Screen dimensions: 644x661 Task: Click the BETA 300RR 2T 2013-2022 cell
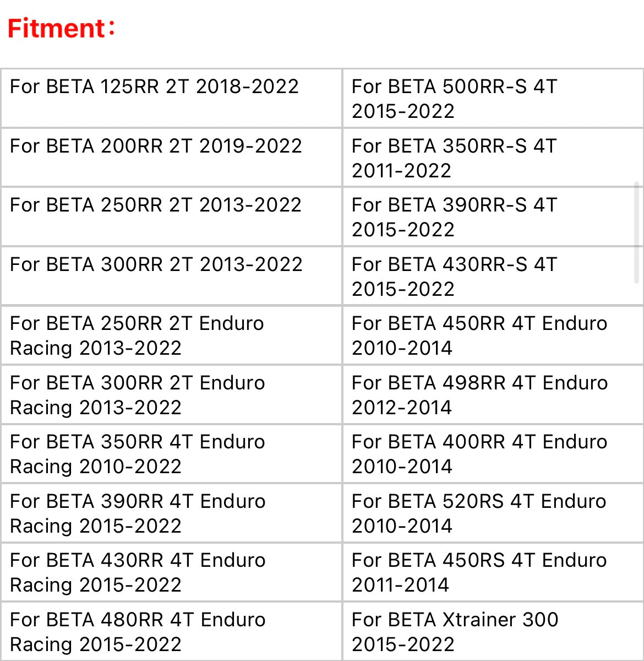(x=171, y=276)
